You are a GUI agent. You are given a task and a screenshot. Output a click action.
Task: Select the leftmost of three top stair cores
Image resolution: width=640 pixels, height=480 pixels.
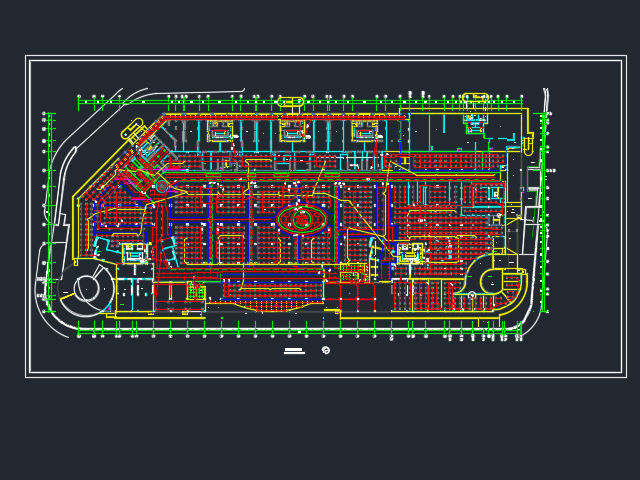pos(220,131)
